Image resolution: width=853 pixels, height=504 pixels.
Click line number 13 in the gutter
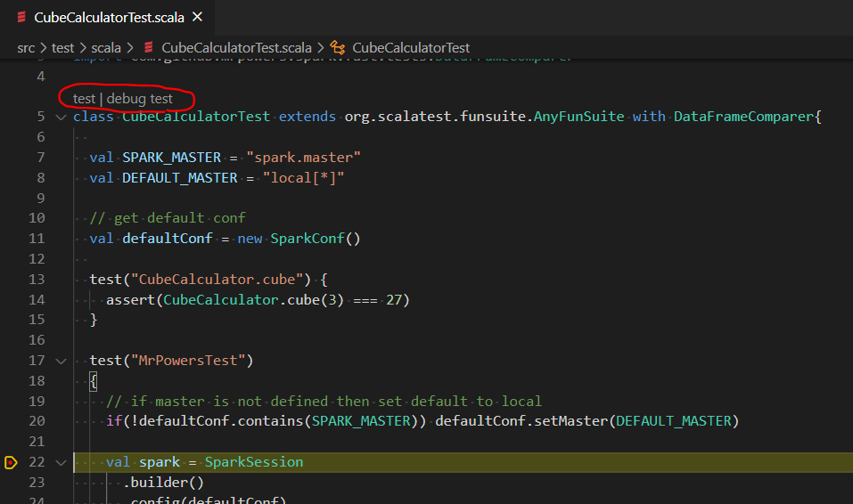[x=37, y=280]
